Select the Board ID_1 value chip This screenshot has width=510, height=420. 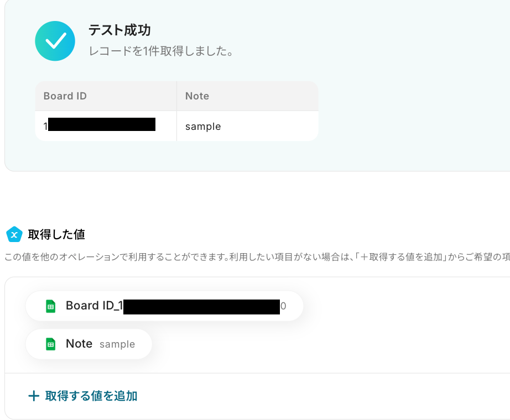(x=164, y=306)
